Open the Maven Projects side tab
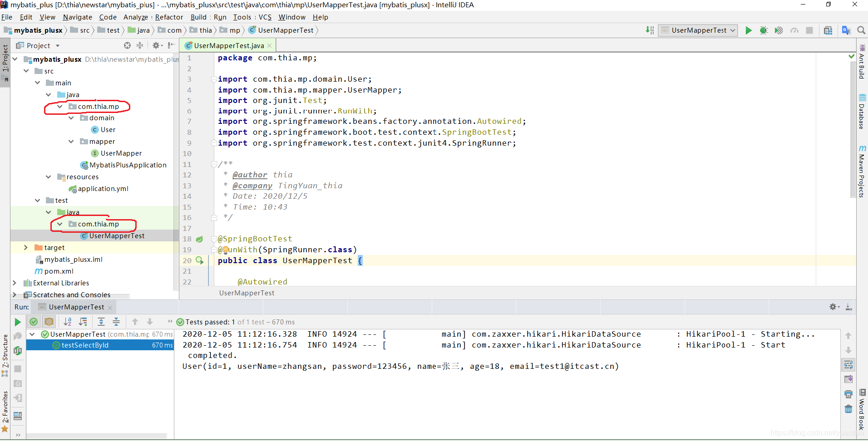This screenshot has width=868, height=441. pos(862,171)
